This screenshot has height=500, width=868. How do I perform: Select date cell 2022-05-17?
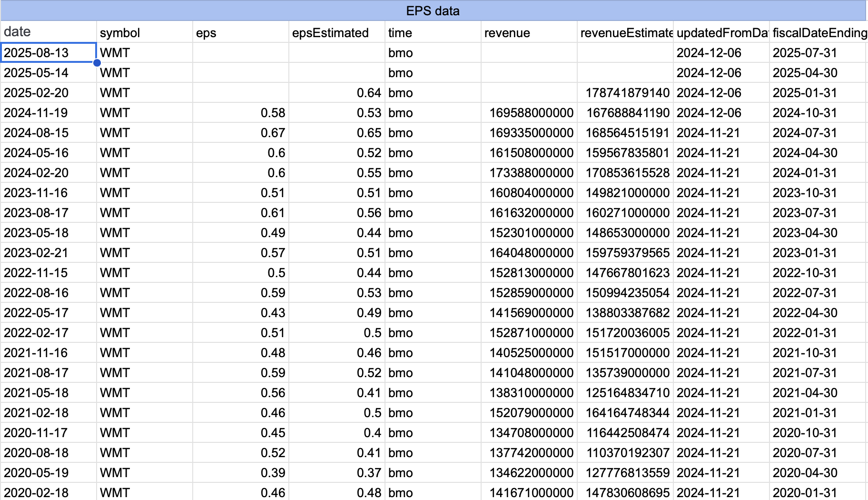[x=49, y=312]
